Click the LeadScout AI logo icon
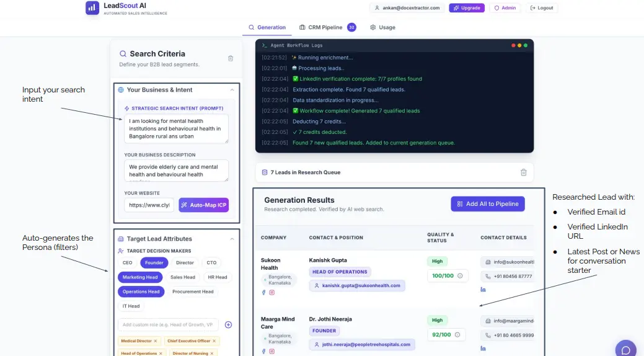 (x=92, y=7)
